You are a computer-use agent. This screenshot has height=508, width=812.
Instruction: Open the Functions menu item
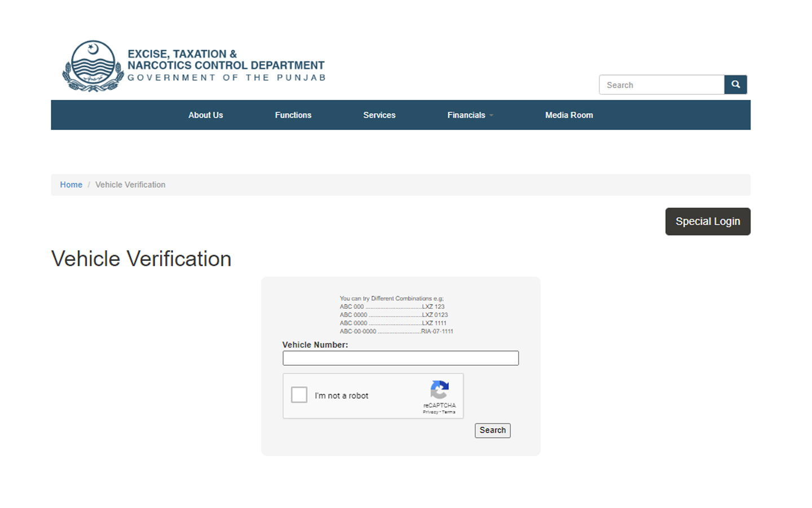click(x=293, y=115)
